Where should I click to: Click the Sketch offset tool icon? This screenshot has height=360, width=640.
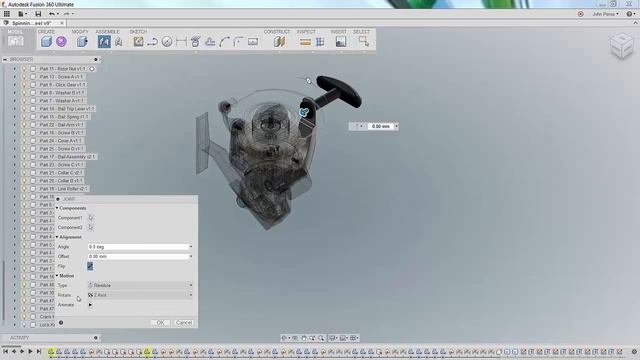coord(210,41)
